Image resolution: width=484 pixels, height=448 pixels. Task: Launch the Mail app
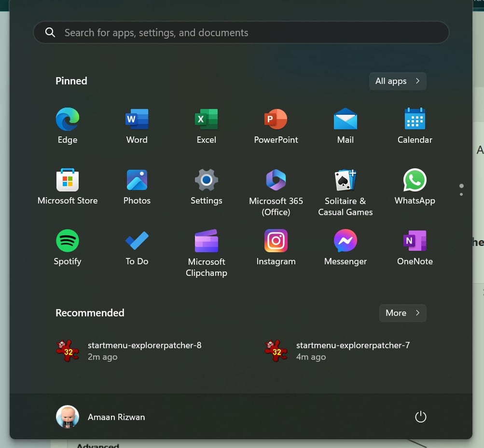[x=345, y=125]
